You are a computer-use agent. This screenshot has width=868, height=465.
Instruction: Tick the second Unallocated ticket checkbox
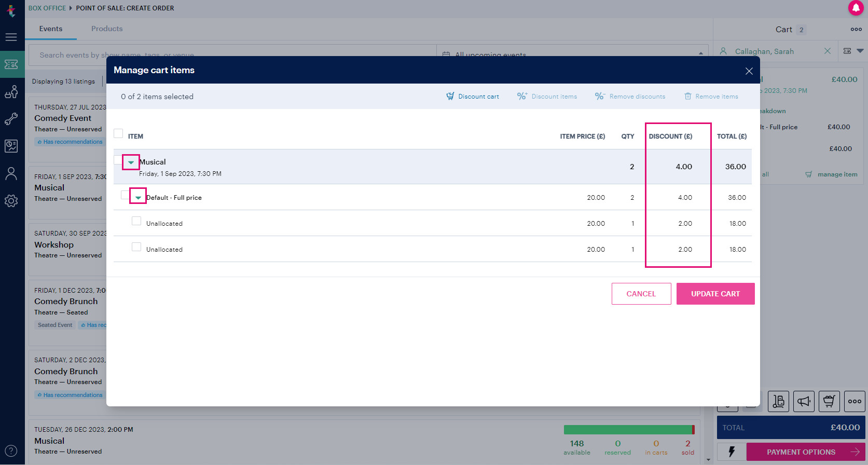(x=136, y=247)
